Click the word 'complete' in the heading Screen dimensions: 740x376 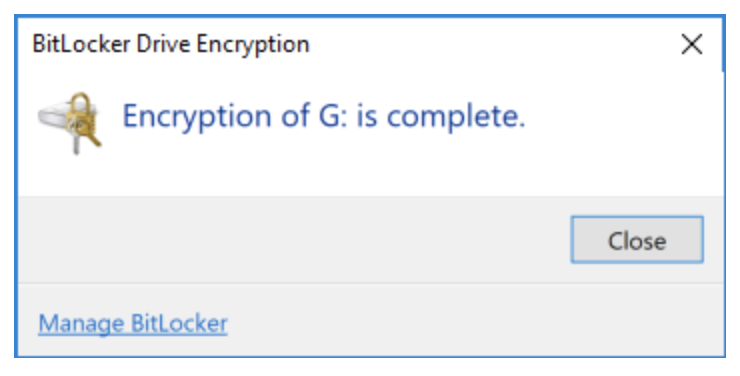click(452, 118)
